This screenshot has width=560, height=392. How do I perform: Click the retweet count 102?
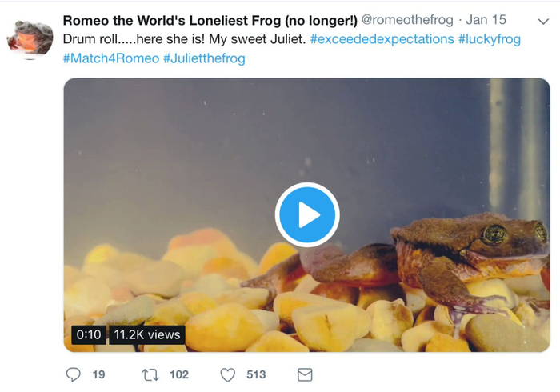pos(179,374)
